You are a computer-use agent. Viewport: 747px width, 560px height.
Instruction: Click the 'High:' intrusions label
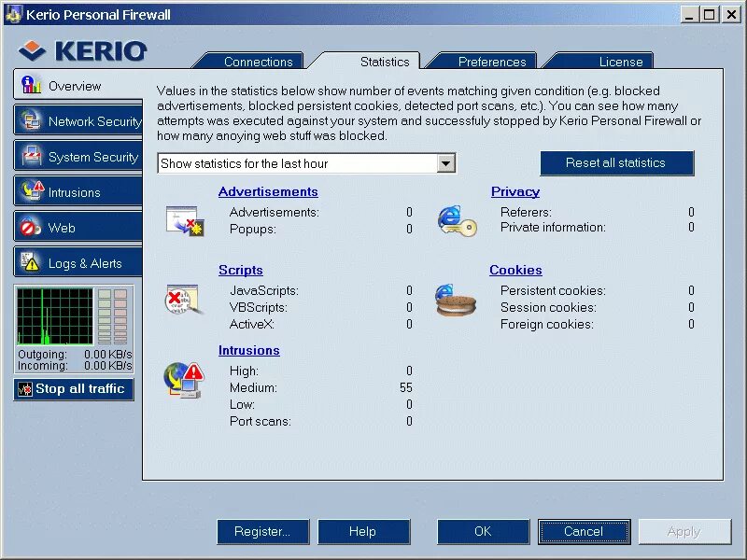[x=244, y=371]
